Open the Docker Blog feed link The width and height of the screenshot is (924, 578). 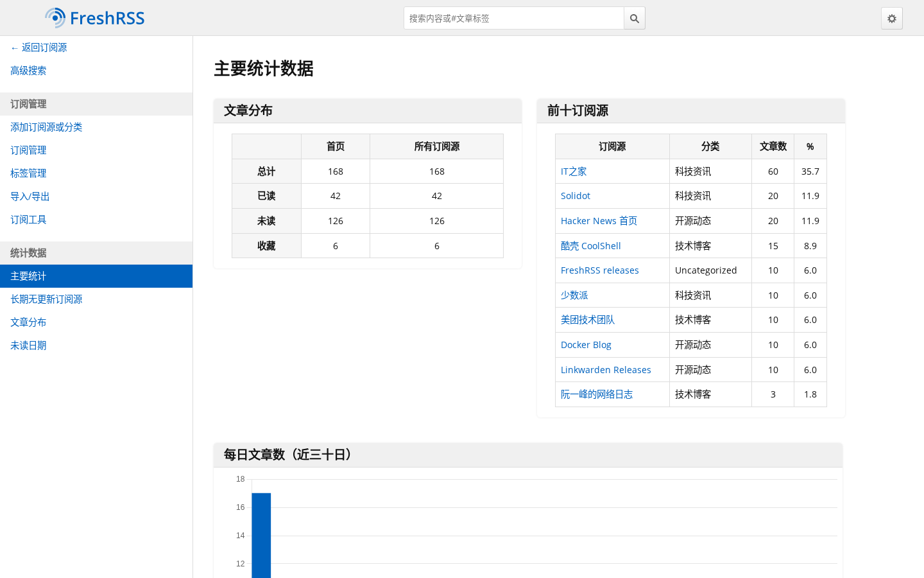tap(586, 345)
